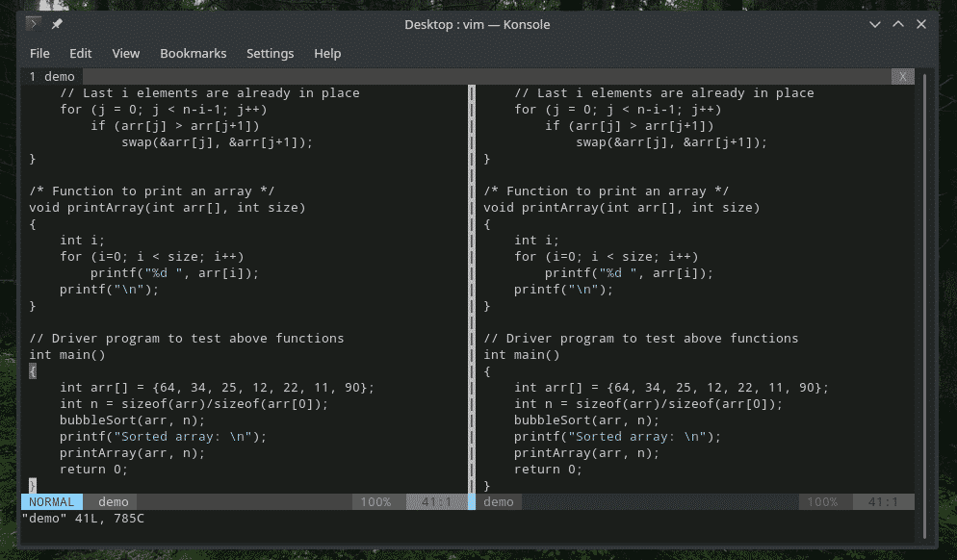
Task: Open the View menu
Action: 126,54
